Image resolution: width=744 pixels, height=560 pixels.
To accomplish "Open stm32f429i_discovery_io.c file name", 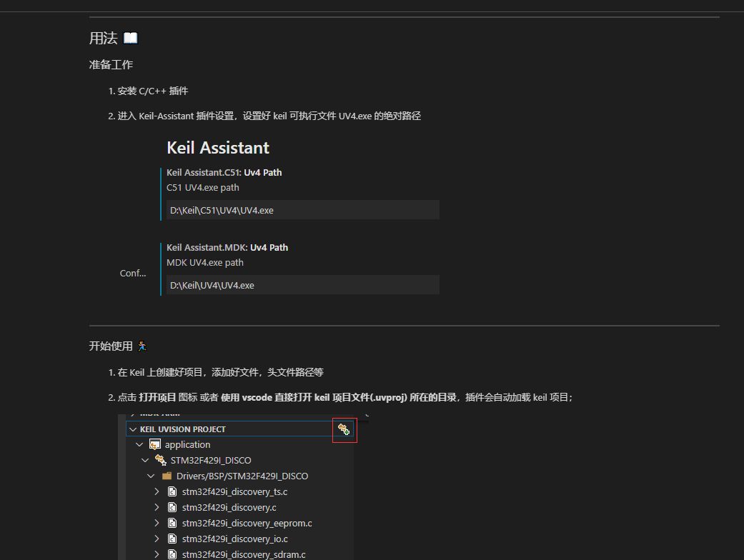I will point(235,539).
